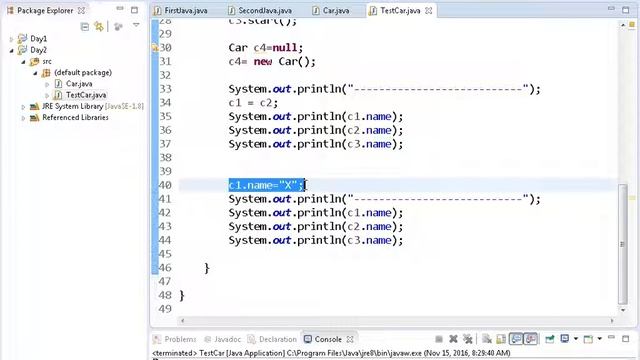Click the top warning marker in overview ruler

[x=631, y=25]
